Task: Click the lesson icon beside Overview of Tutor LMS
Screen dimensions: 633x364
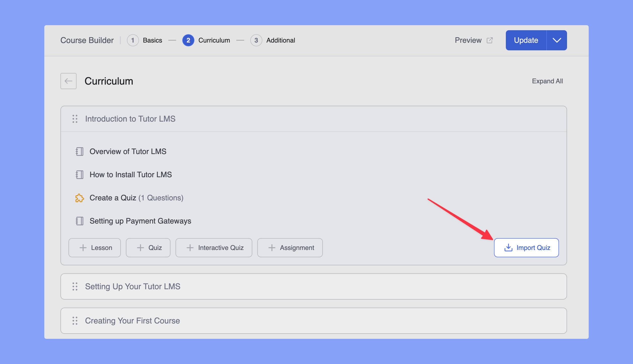Action: (x=80, y=152)
